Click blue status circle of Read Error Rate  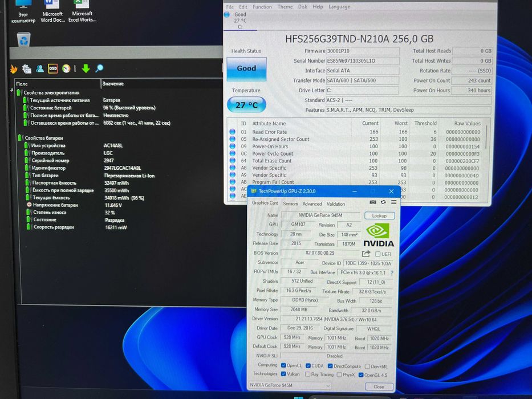(x=233, y=132)
